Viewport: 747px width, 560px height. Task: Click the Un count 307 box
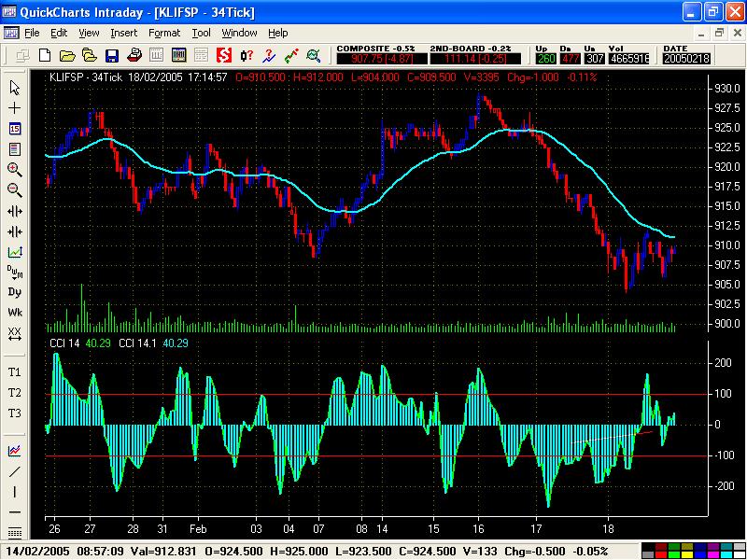tap(594, 59)
